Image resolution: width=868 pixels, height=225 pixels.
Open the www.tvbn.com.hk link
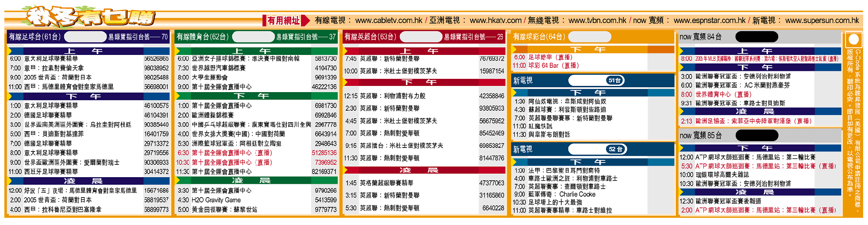tap(597, 20)
